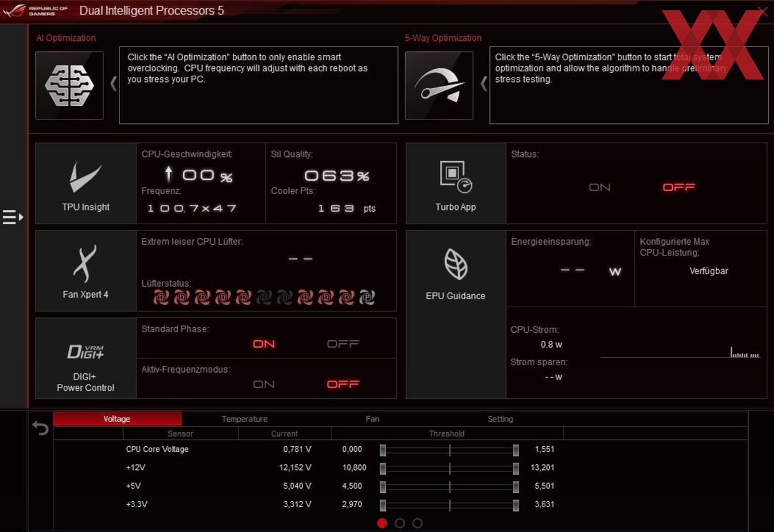This screenshot has width=774, height=532.
Task: Open the Turbo App module
Action: point(455,183)
